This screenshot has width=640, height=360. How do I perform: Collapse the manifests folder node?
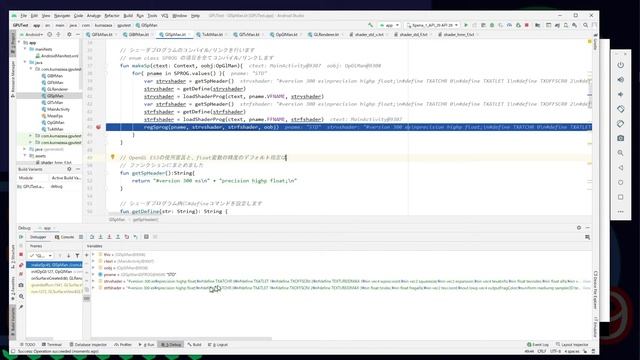25,49
